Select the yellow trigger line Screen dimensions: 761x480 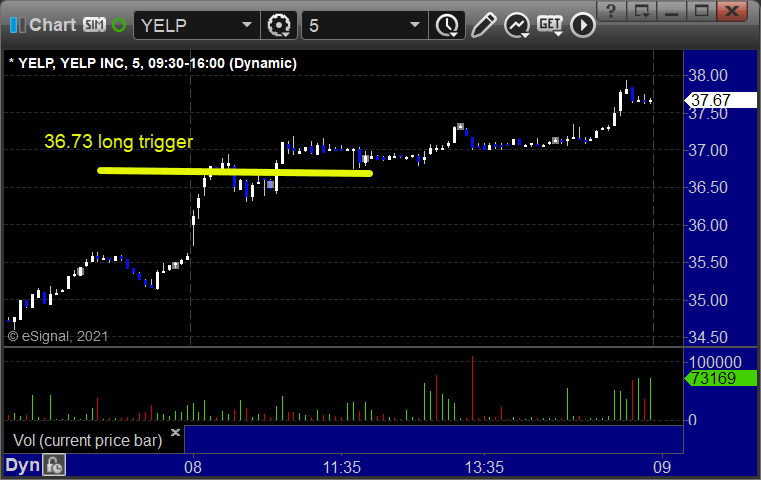coord(235,171)
